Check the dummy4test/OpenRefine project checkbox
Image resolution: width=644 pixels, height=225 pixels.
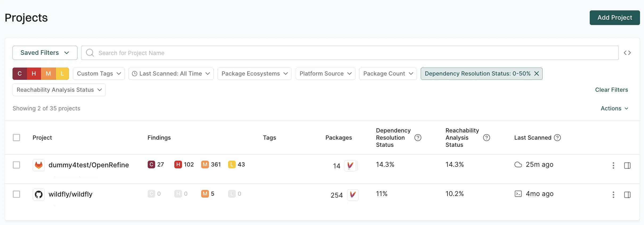(x=16, y=165)
